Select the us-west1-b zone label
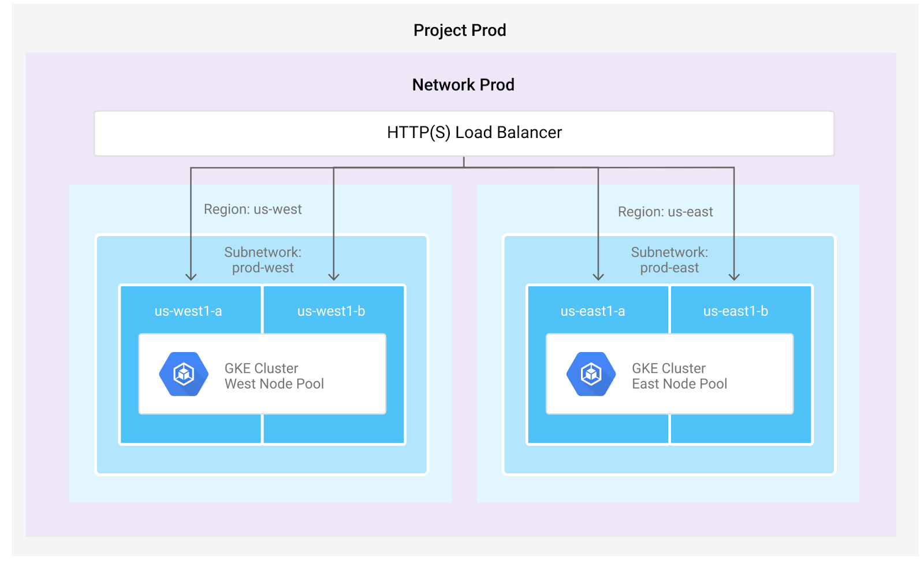The image size is (924, 568). click(331, 311)
